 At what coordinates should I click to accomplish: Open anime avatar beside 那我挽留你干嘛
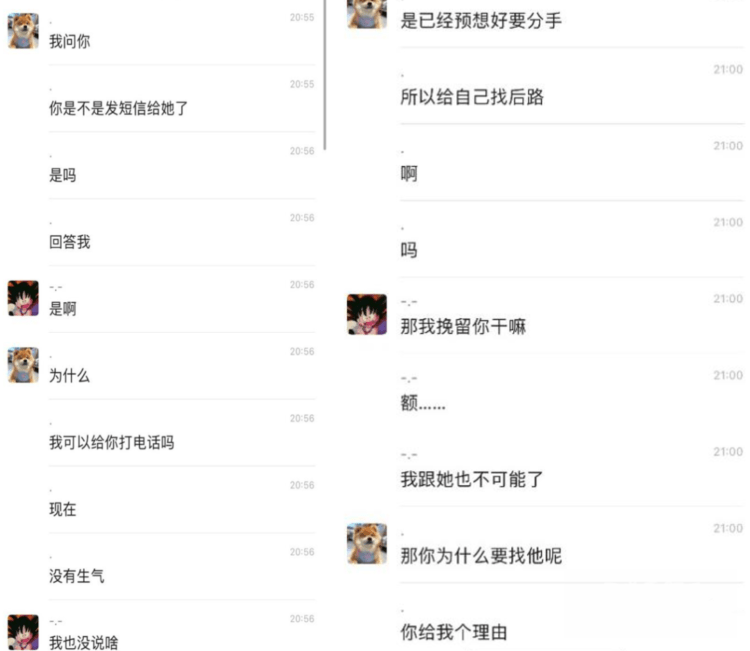tap(367, 314)
